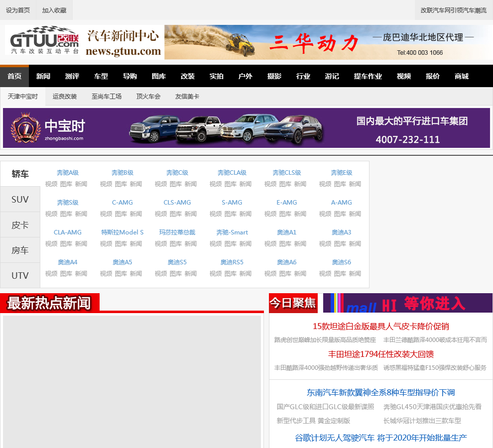The height and width of the screenshot is (448, 493).
Task: Select the 友信美卡 sub-tab
Action: [187, 97]
